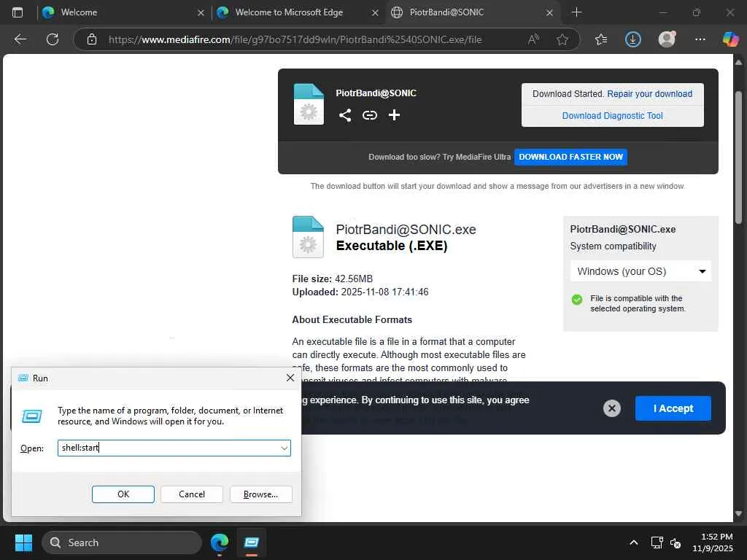Copy link icon for PiotrBandi@SONIC

370,114
